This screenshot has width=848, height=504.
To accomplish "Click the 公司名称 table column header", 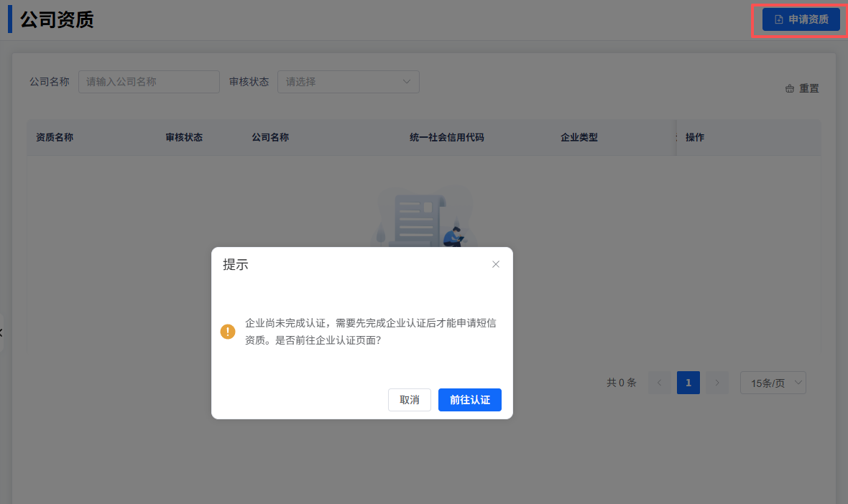I will [270, 137].
